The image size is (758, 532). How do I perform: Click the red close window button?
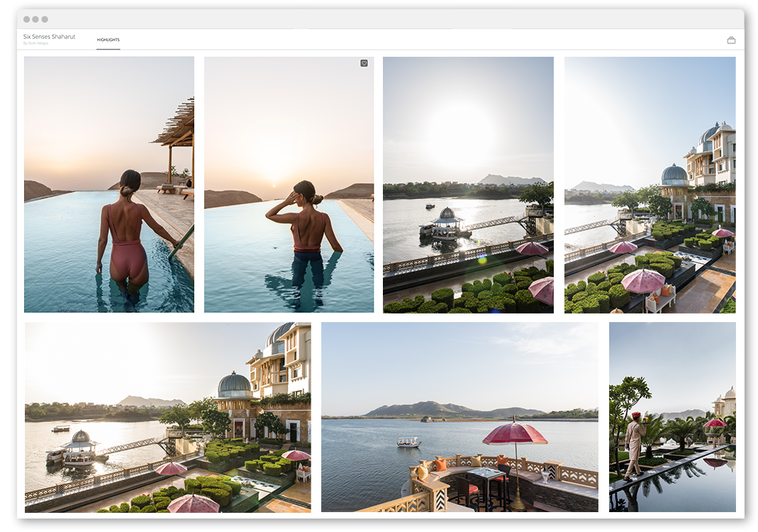(27, 19)
